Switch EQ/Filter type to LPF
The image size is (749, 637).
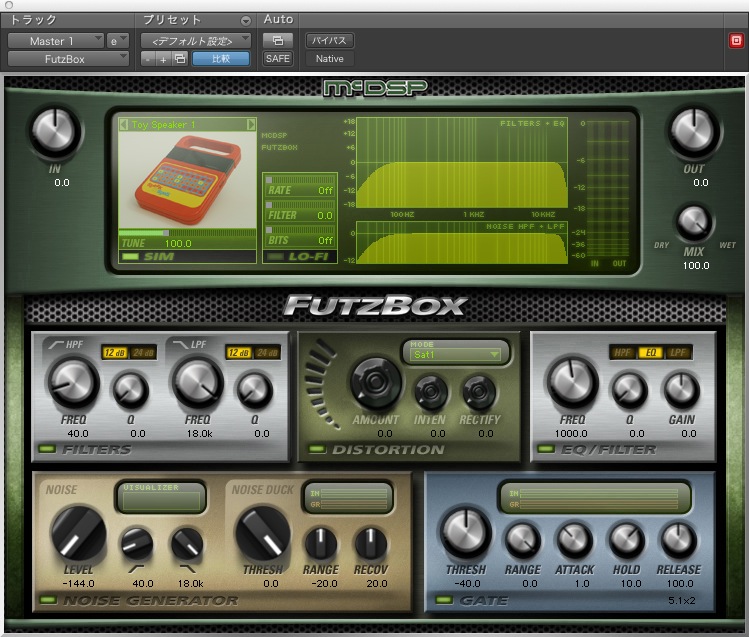[678, 353]
